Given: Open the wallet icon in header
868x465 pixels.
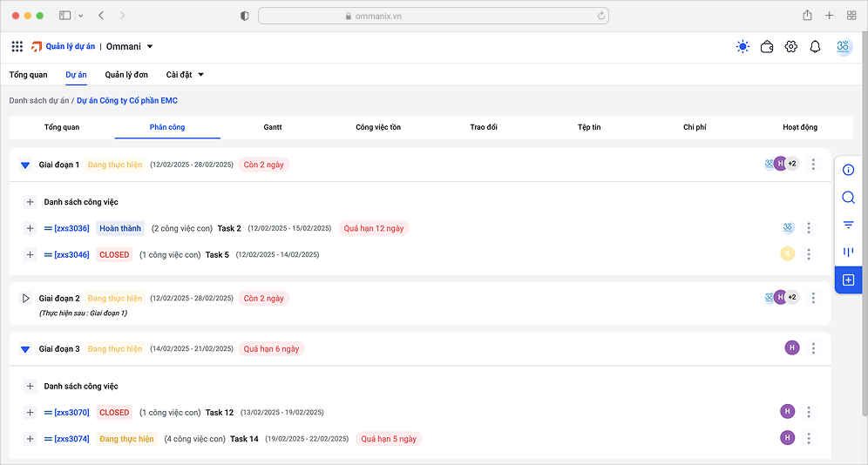Looking at the screenshot, I should 767,47.
